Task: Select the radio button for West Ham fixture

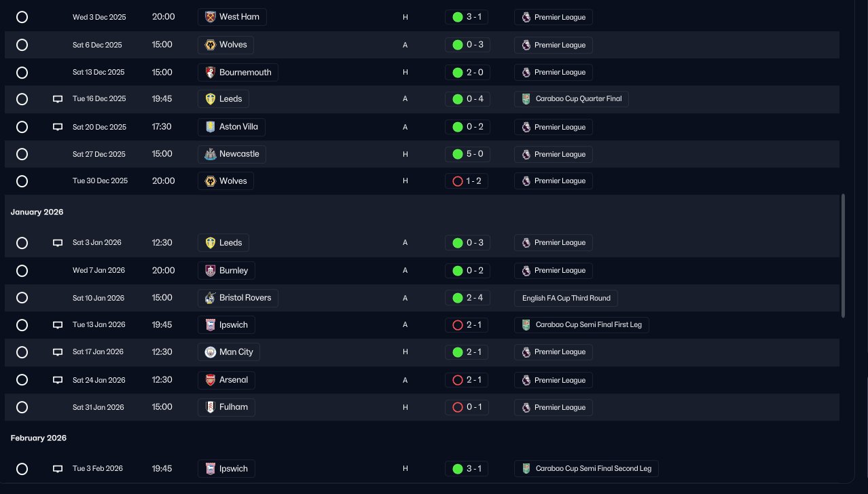Action: 22,17
